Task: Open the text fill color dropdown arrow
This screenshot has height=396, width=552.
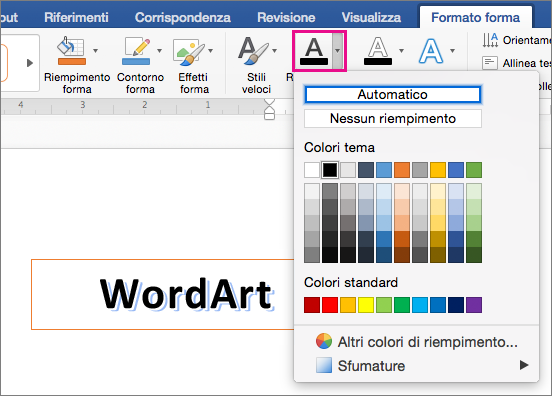Action: click(338, 51)
